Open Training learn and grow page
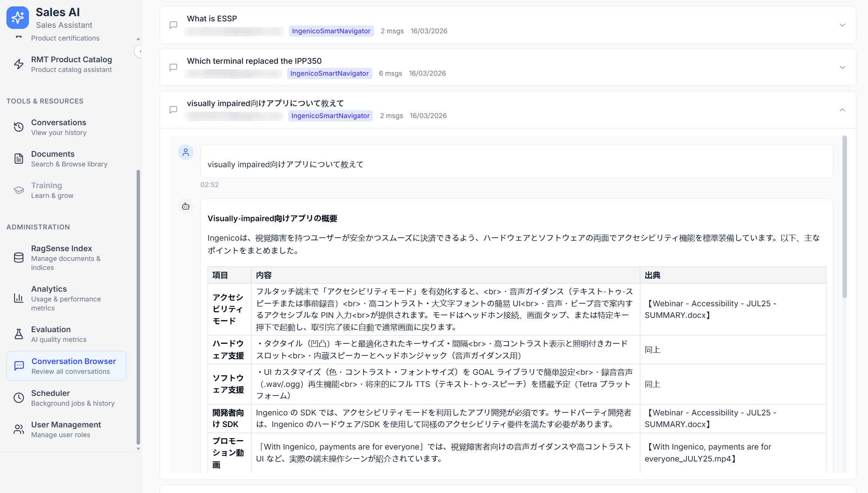Viewport: 868px width, 493px height. tap(66, 190)
